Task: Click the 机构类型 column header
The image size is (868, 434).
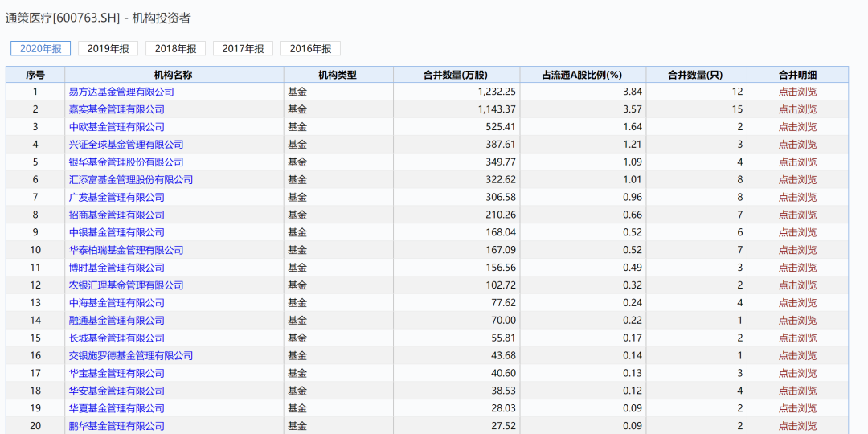Action: coord(339,75)
